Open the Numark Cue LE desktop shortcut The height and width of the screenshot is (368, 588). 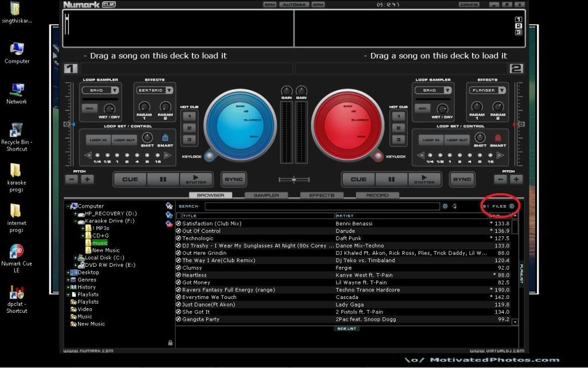(17, 258)
